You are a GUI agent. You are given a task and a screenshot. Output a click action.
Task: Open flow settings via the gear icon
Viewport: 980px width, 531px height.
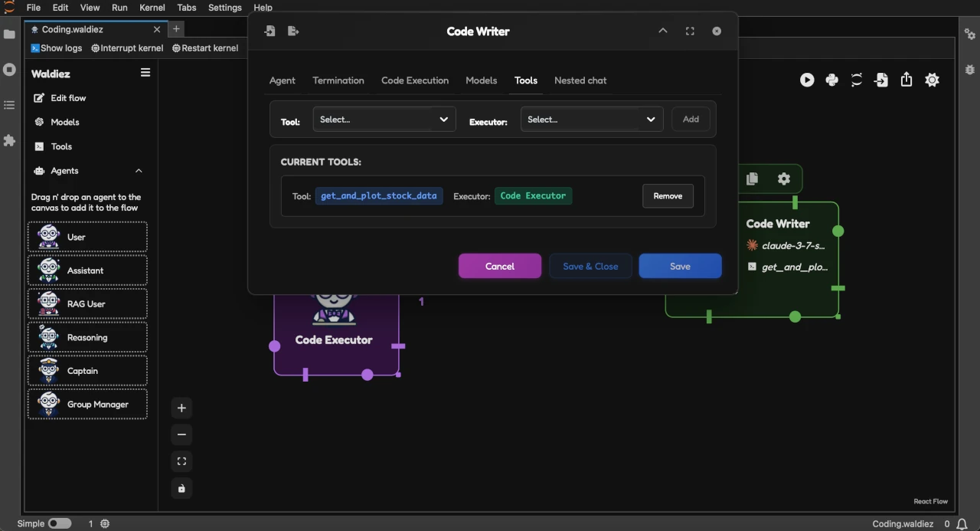(x=932, y=80)
